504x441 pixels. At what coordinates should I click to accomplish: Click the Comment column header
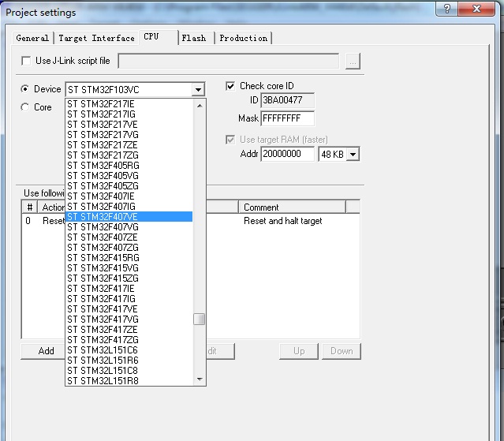(292, 207)
